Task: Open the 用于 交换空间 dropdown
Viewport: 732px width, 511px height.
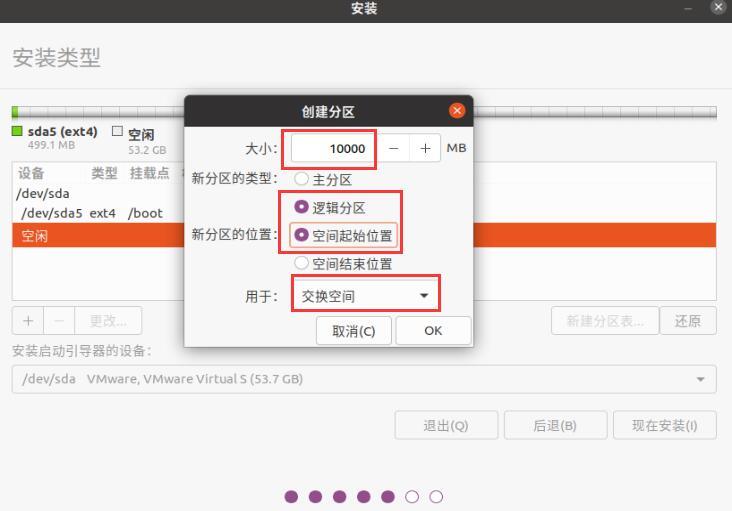Action: point(366,295)
